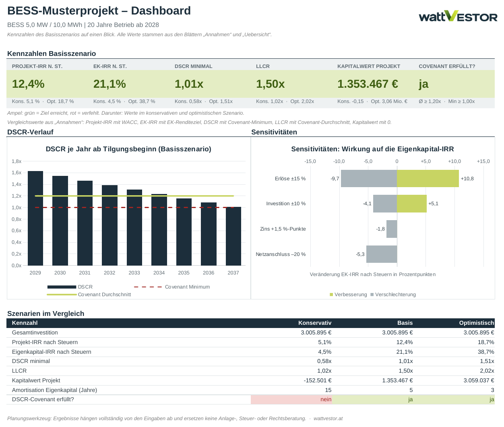Open the wattvestor.at footer link
This screenshot has width=504, height=427.
tap(328, 419)
